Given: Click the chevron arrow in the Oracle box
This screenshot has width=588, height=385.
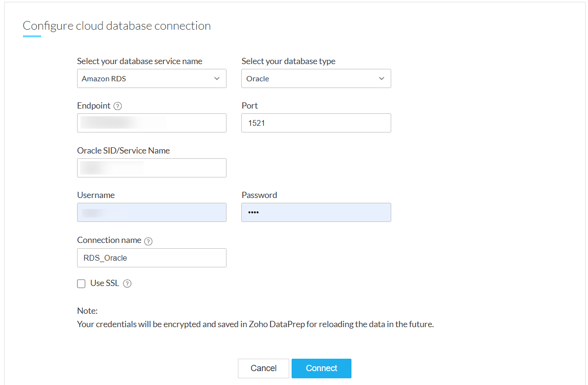Looking at the screenshot, I should click(382, 78).
